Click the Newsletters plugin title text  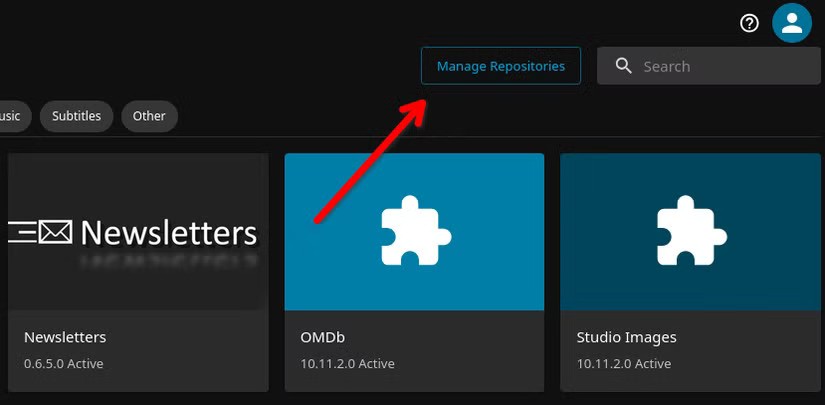pyautogui.click(x=65, y=337)
